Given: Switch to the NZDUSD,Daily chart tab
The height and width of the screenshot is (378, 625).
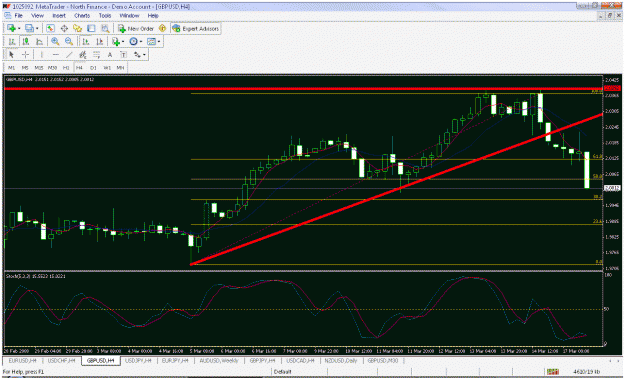Looking at the screenshot, I should point(341,360).
